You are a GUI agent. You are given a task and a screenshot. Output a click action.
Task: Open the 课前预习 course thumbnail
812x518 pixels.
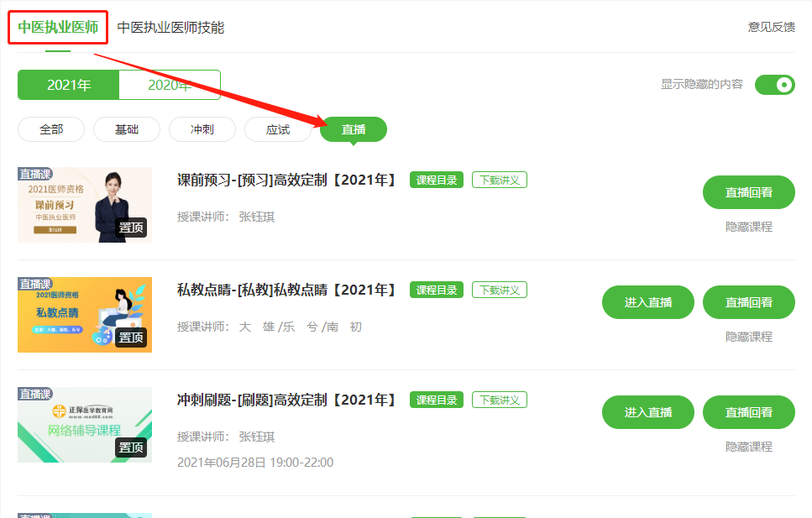tap(85, 205)
